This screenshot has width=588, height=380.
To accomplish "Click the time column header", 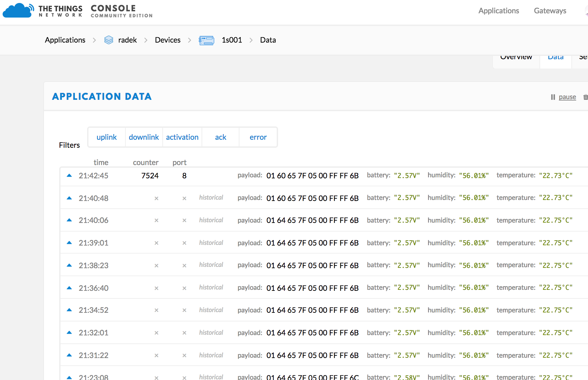I will pyautogui.click(x=101, y=162).
